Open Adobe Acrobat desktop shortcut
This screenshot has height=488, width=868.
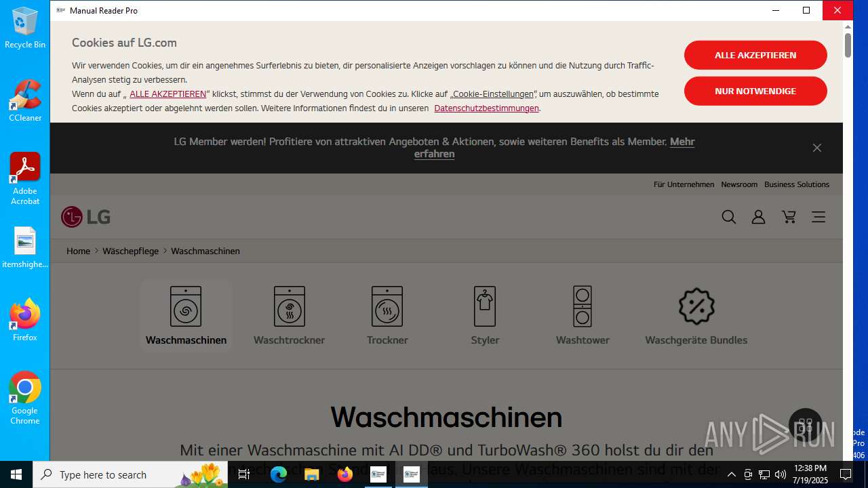point(25,179)
